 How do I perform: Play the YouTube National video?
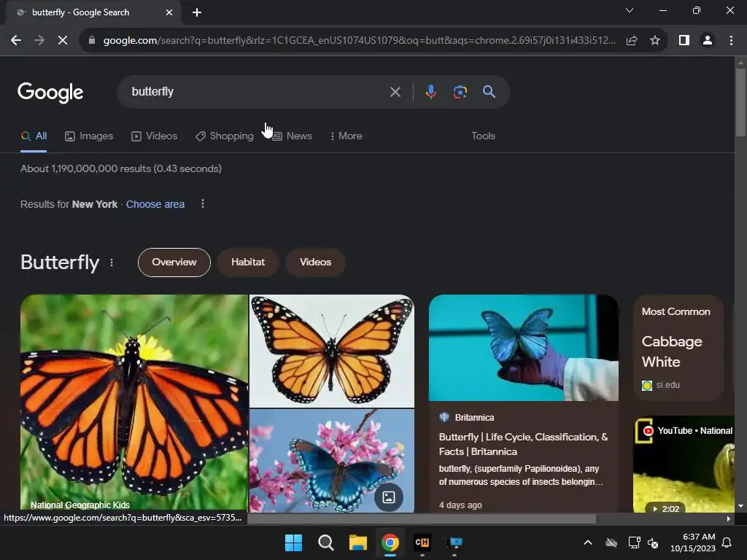[x=684, y=464]
